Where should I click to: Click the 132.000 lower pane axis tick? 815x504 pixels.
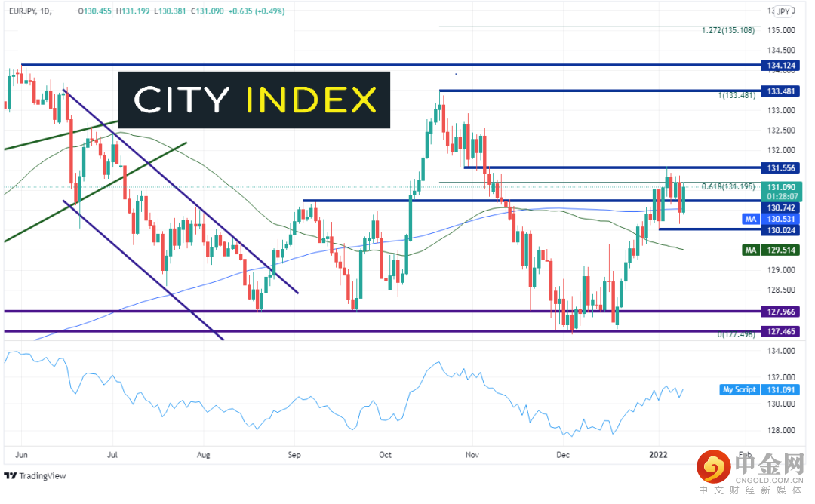tap(781, 377)
